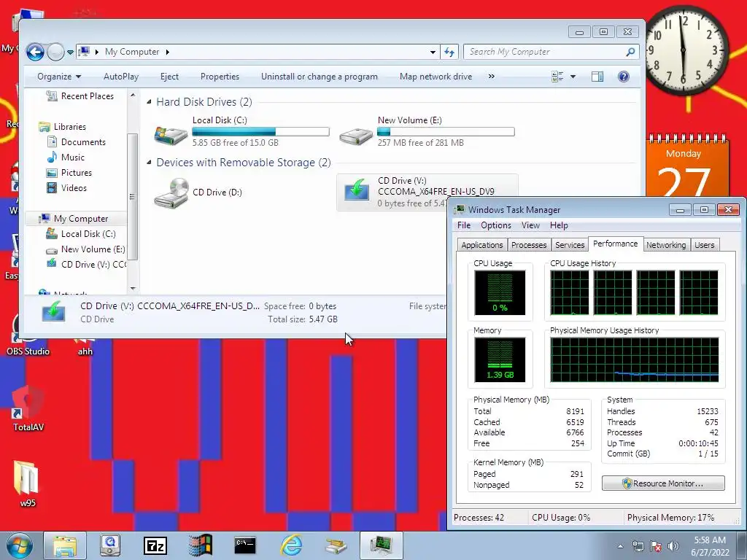Toggle the preview pane icon
The width and height of the screenshot is (747, 560).
[x=597, y=77]
